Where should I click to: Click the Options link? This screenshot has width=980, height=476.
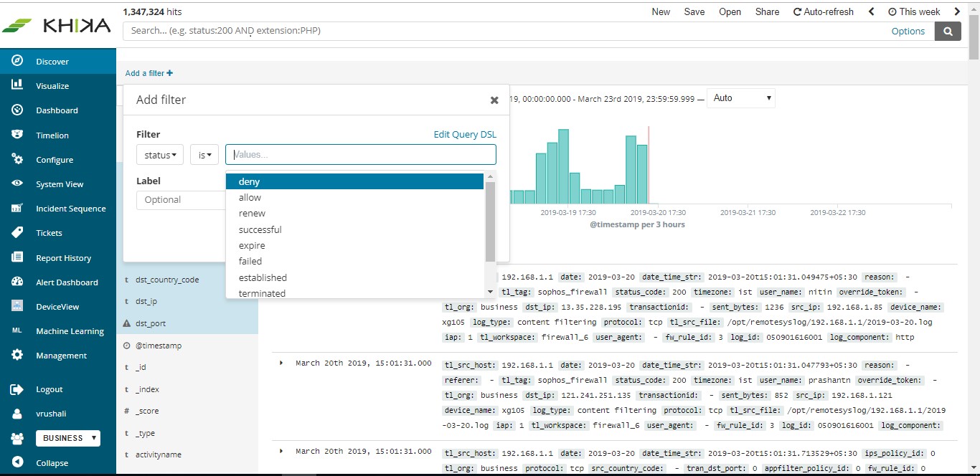click(x=908, y=31)
